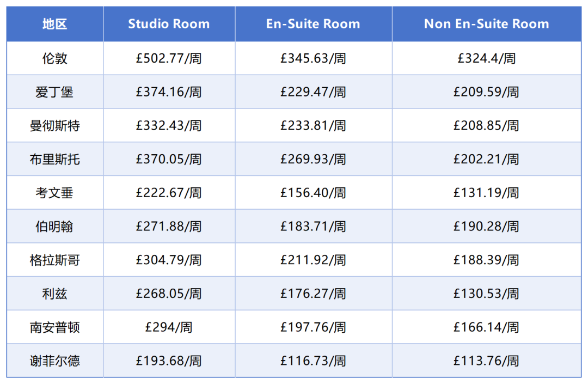
Task: Select the £156.40/周 En-Suite cell
Action: tap(313, 193)
